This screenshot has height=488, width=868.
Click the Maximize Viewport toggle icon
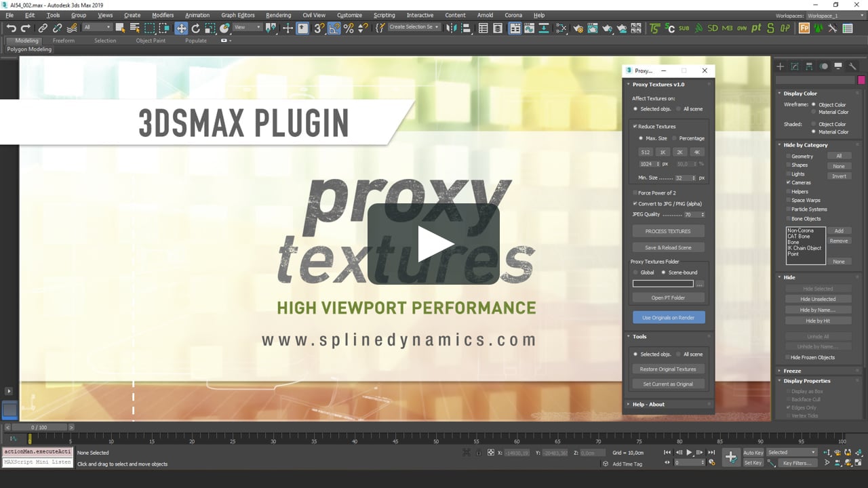(x=860, y=463)
